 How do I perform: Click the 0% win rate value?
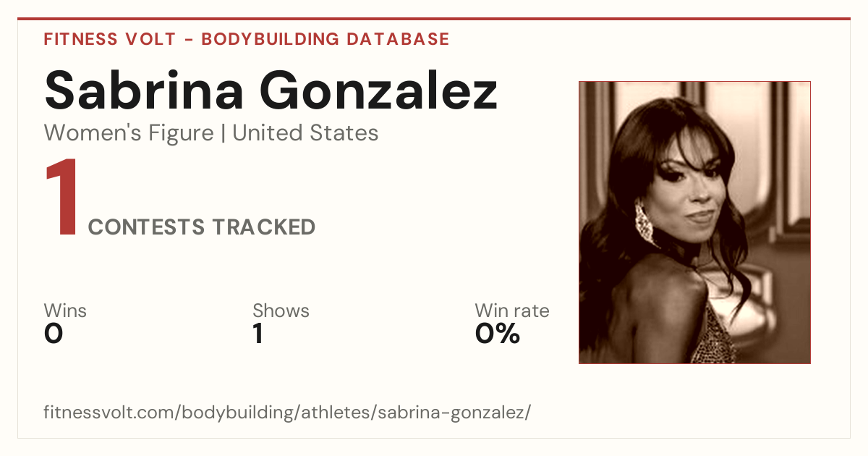pos(498,334)
